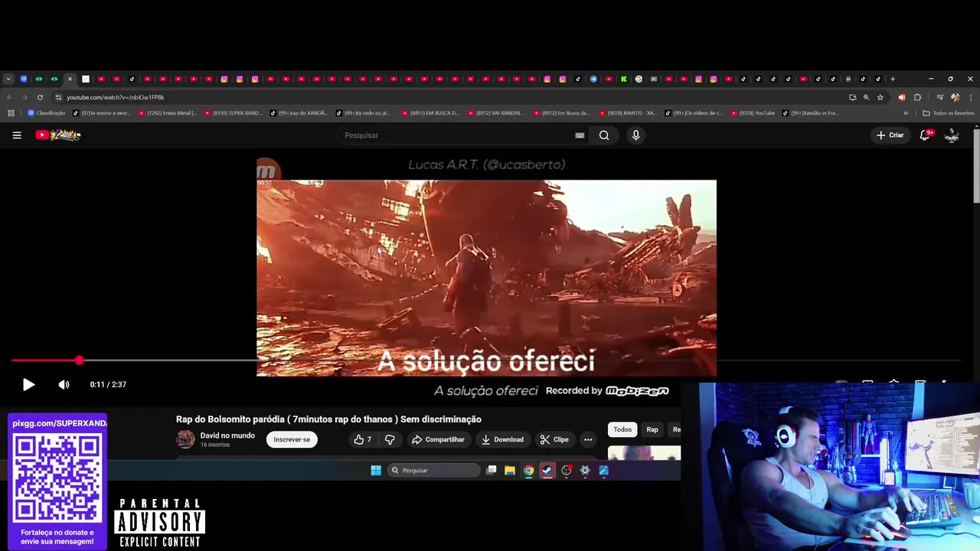Screen dimensions: 980x551
Task: View site information next to URL
Action: [59, 97]
